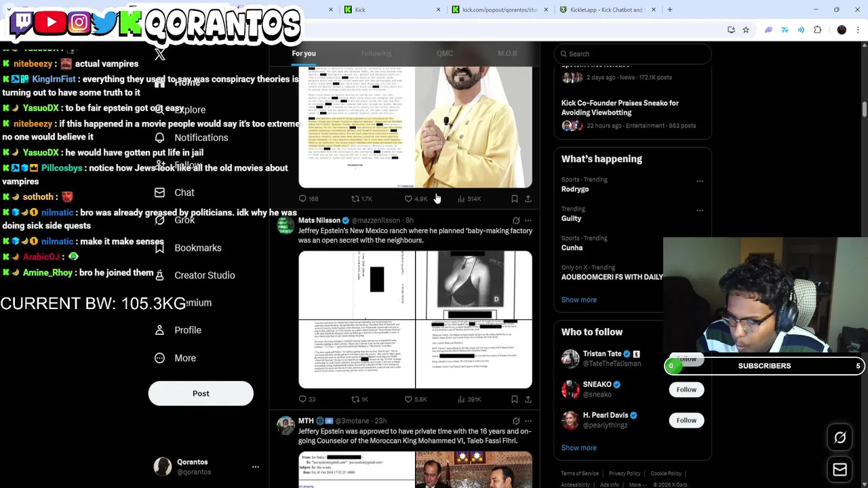Share the post with 514K views
The height and width of the screenshot is (488, 868).
(528, 199)
